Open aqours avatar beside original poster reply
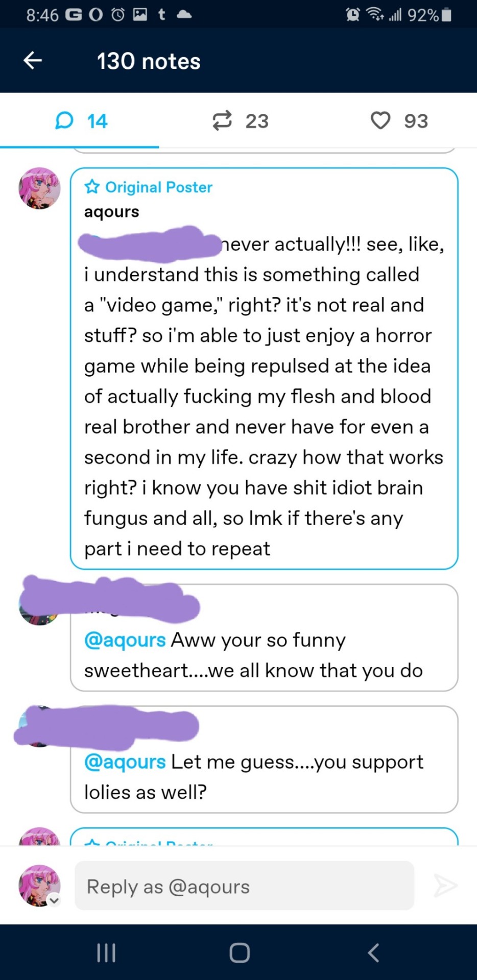Image resolution: width=477 pixels, height=980 pixels. tap(39, 188)
